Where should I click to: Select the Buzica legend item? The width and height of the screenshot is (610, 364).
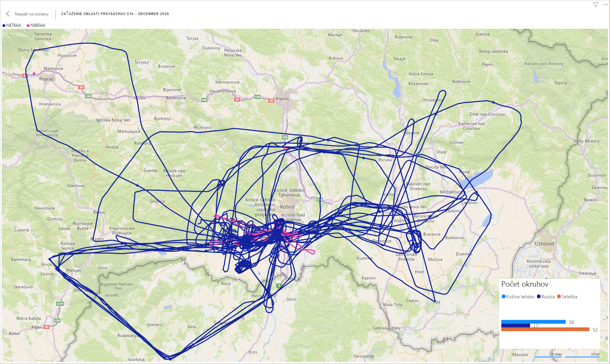548,297
